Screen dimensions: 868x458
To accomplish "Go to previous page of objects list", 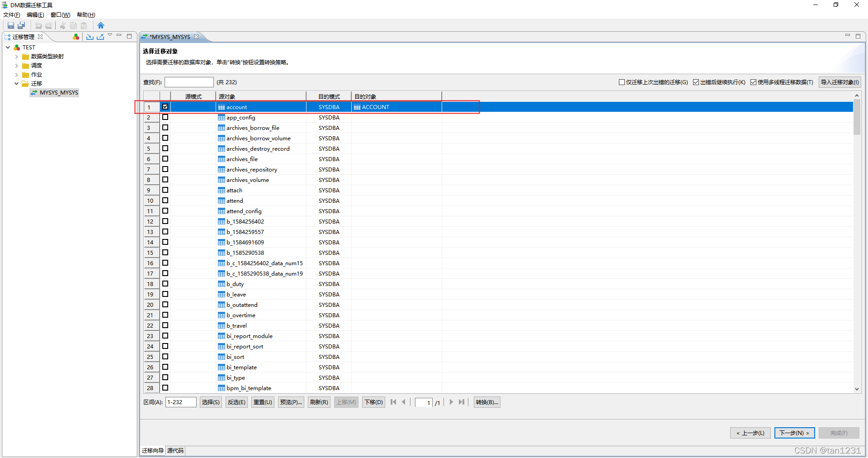I will (404, 402).
